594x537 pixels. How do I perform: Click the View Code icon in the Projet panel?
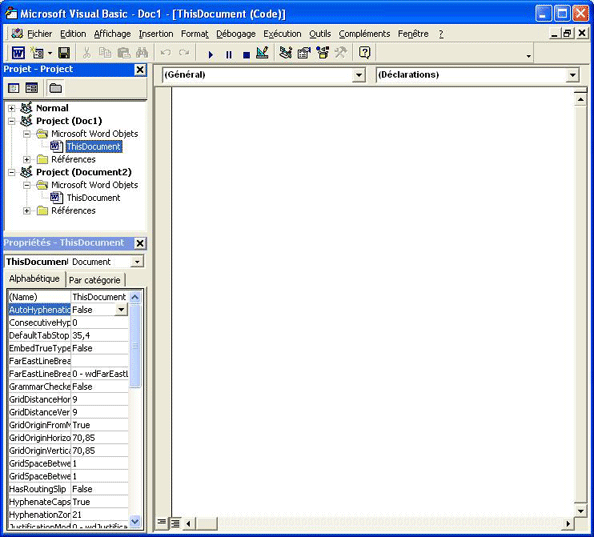[14, 88]
